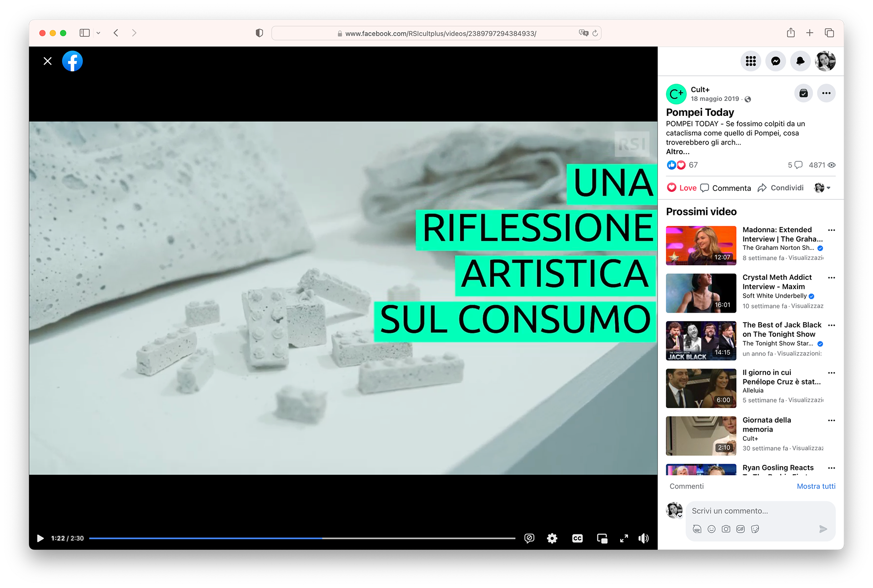This screenshot has height=588, width=873.
Task: Toggle Safari sidebar
Action: (85, 33)
